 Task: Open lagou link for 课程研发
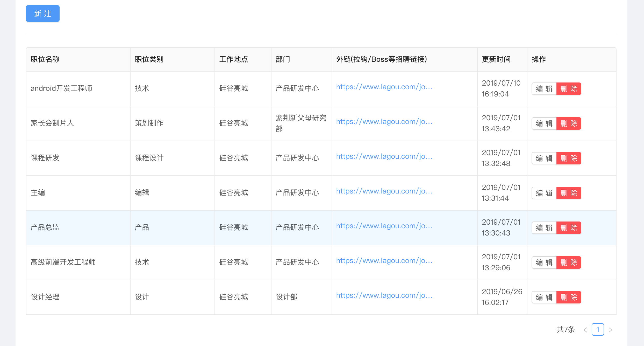click(384, 156)
